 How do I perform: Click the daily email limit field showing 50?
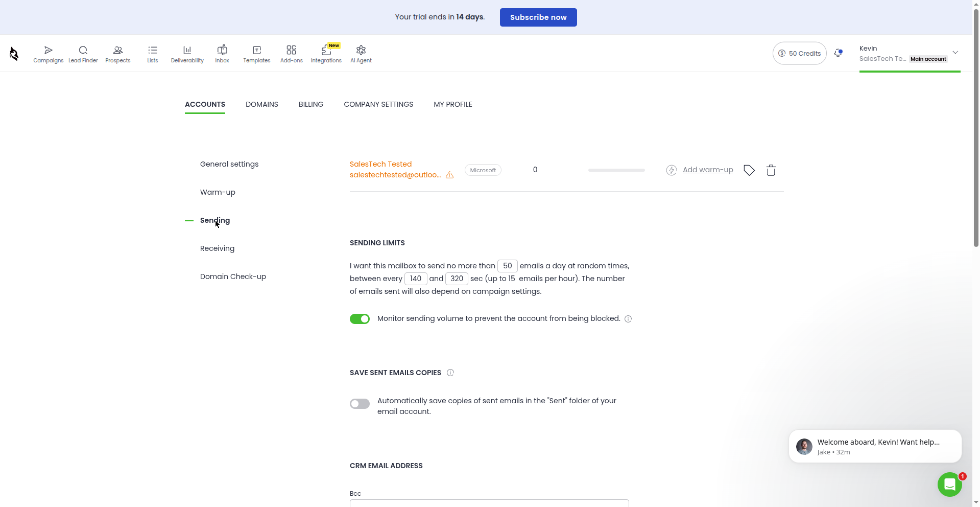[x=508, y=266]
